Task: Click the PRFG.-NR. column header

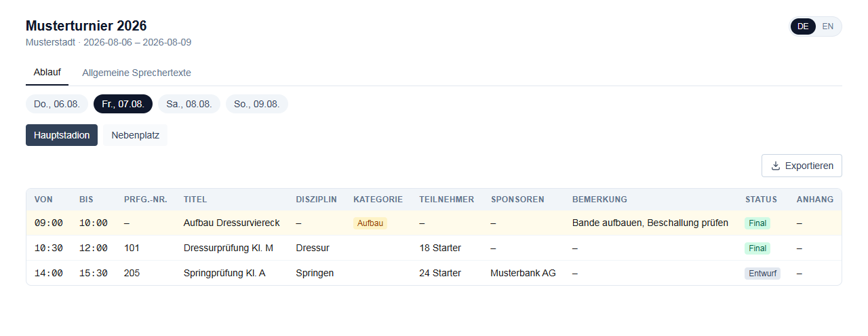Action: (145, 200)
